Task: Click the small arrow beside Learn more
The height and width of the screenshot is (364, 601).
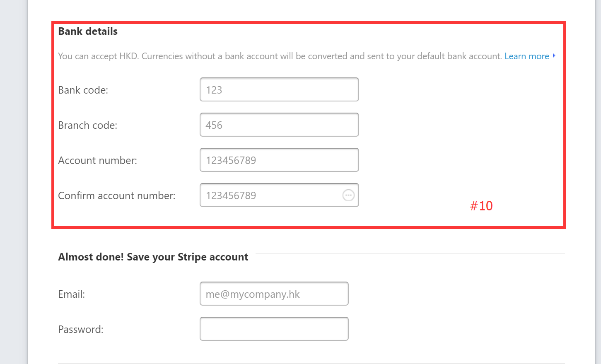Action: 554,55
